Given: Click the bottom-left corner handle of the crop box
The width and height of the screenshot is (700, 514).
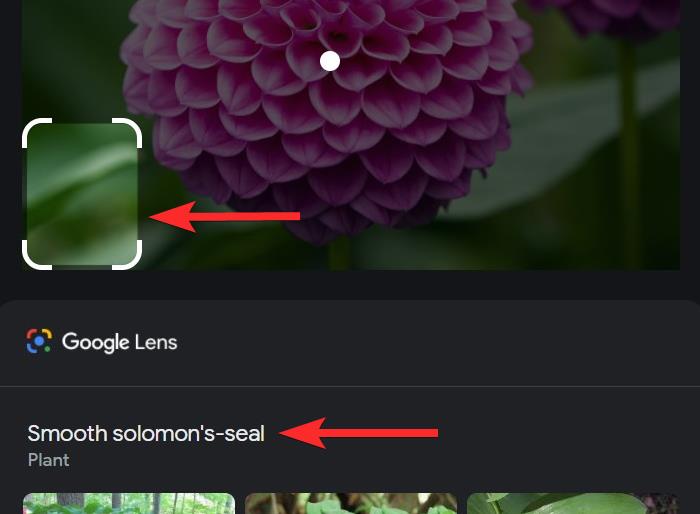Looking at the screenshot, I should click(x=37, y=255).
